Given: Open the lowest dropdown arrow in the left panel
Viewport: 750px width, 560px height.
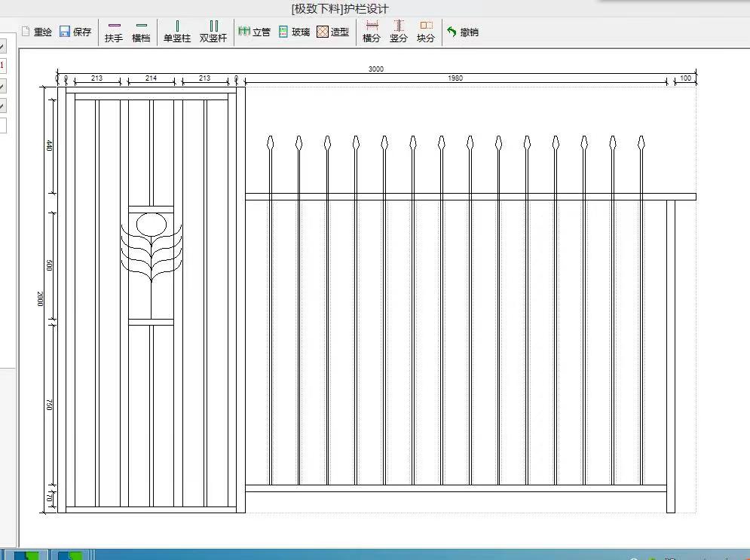Looking at the screenshot, I should tap(2, 106).
